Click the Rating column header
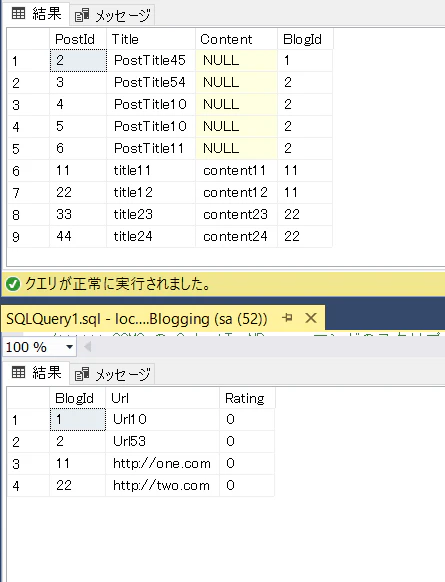The image size is (445, 582). coord(247,398)
